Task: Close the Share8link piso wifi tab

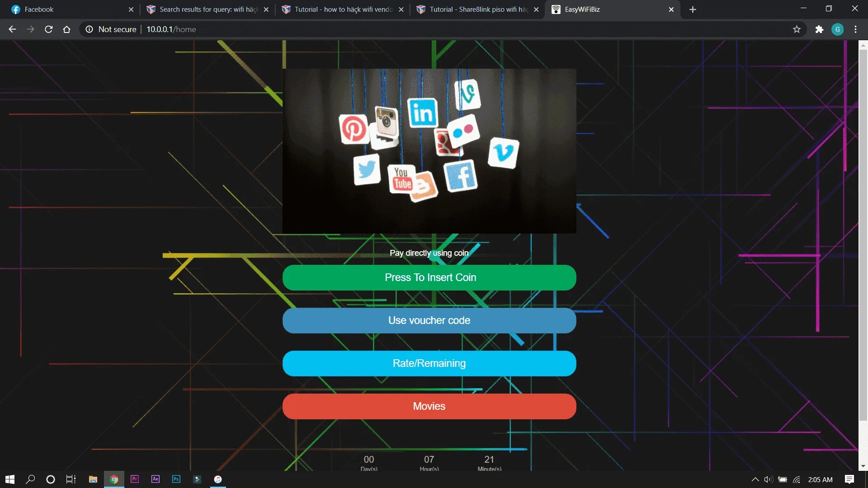Action: click(536, 9)
